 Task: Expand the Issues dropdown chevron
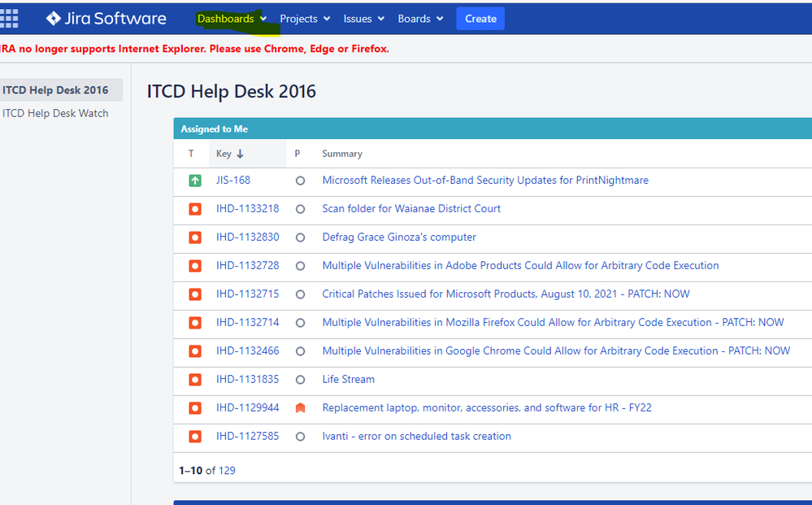pos(381,19)
